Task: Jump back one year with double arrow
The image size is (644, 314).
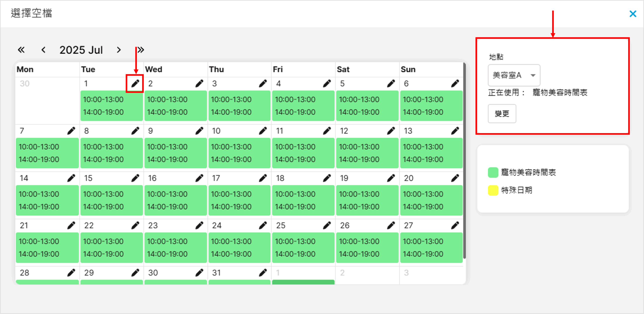Action: (21, 50)
